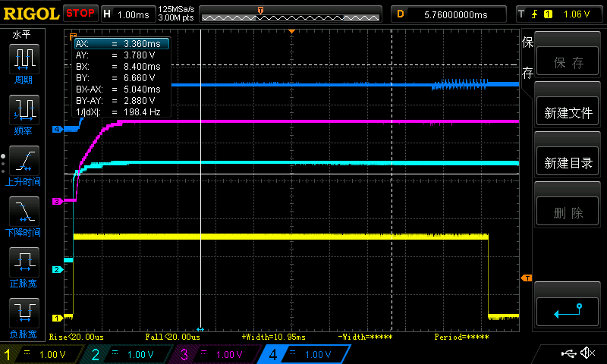Screen dimensions: 607x364
Task: Click the horizontal timebase 1.00ms readout
Action: (128, 14)
